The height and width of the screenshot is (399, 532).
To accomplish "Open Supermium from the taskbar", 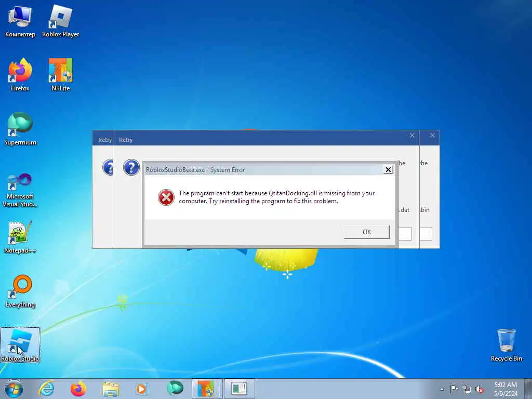I will [x=175, y=389].
